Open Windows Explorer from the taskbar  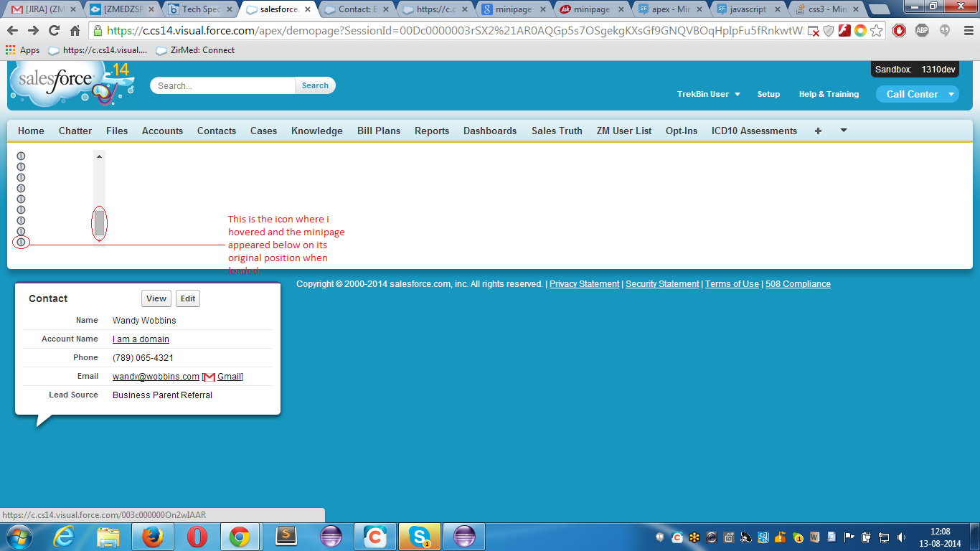[x=108, y=537]
